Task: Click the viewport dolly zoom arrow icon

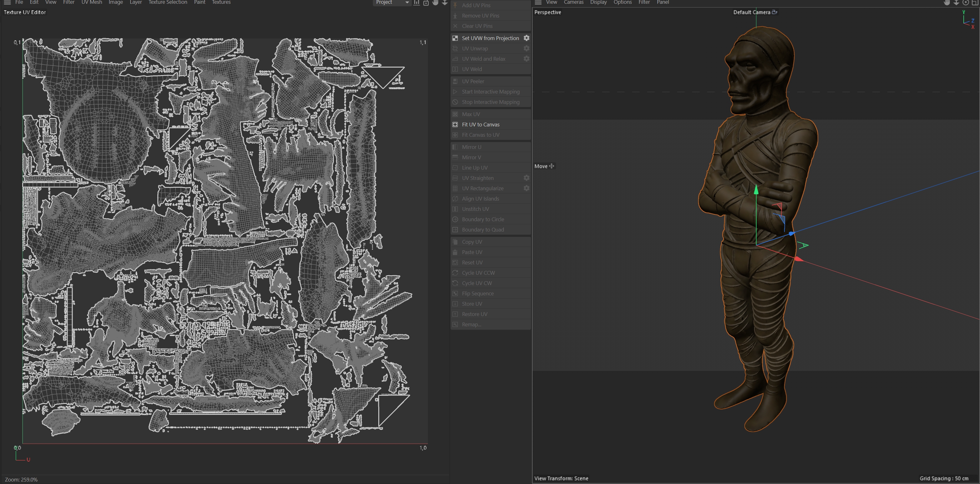Action: (x=956, y=2)
